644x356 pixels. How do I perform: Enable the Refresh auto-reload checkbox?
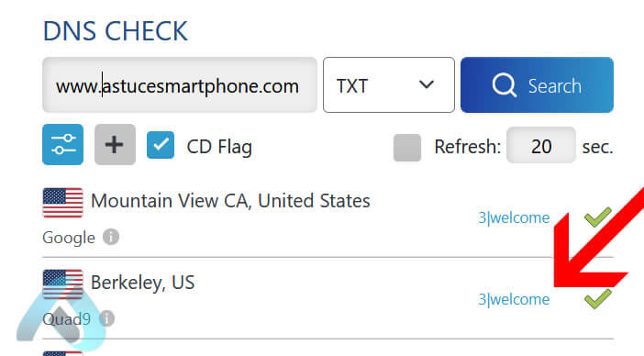[407, 148]
